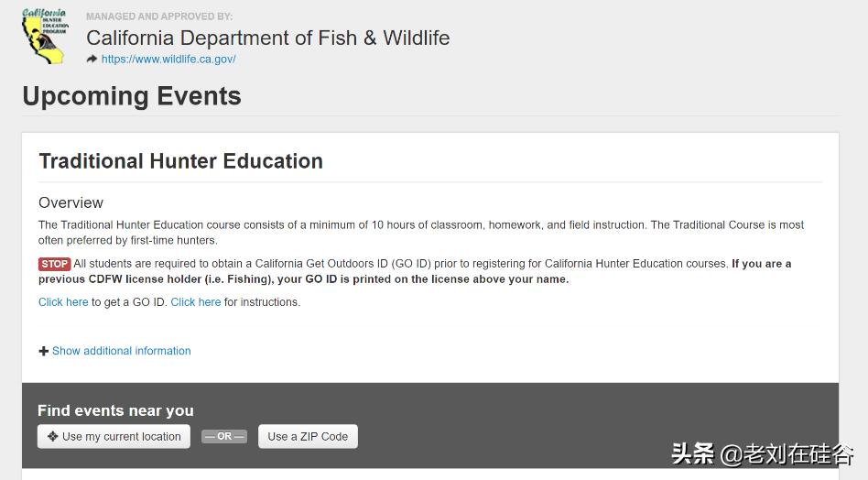The height and width of the screenshot is (480, 868).
Task: Click the gray OR badge between buttons
Action: (224, 437)
